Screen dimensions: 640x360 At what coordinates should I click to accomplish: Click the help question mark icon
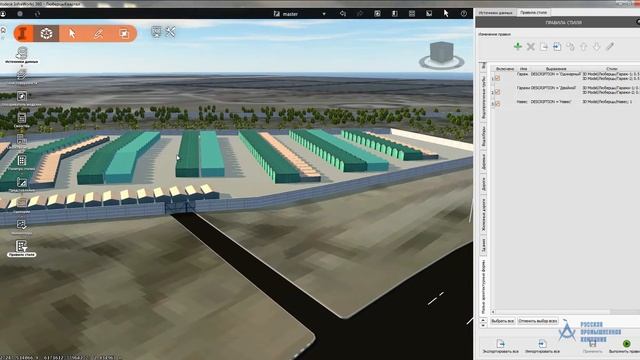click(x=464, y=13)
